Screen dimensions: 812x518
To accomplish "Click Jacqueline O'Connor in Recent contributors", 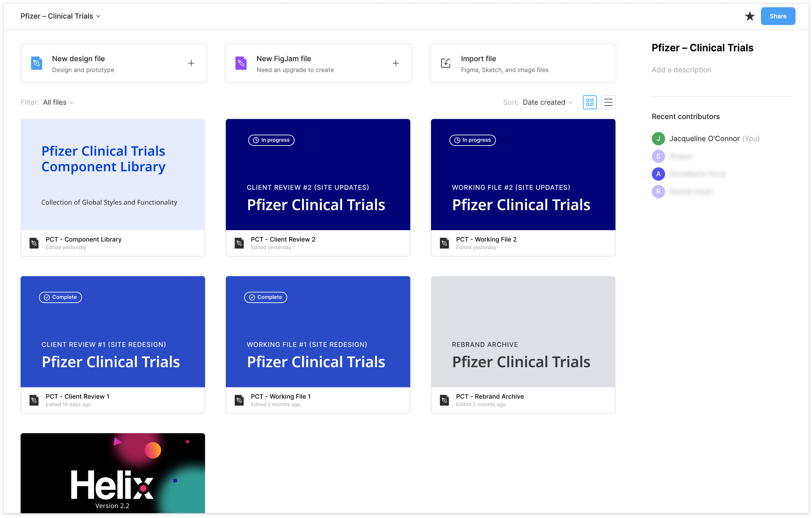I will (704, 138).
